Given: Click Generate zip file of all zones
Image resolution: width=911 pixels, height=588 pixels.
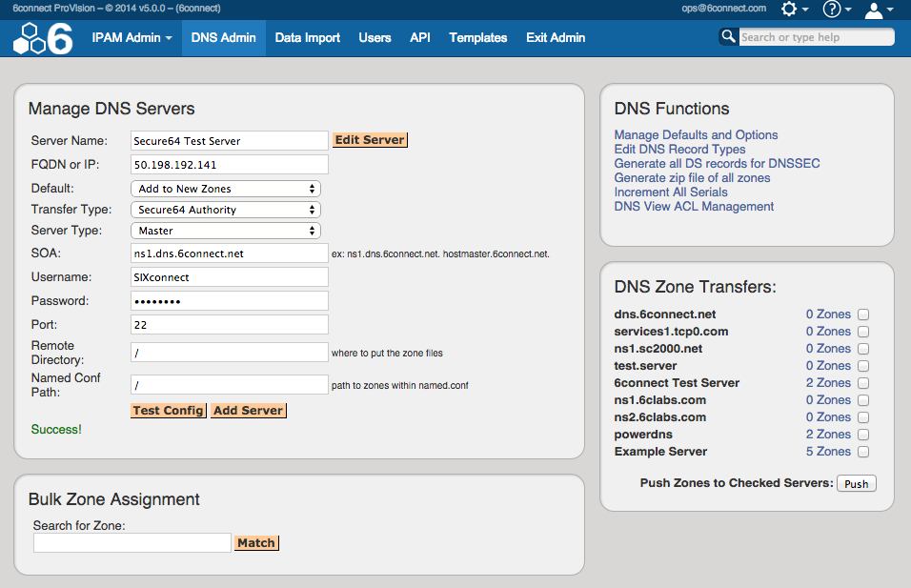Looking at the screenshot, I should [692, 178].
